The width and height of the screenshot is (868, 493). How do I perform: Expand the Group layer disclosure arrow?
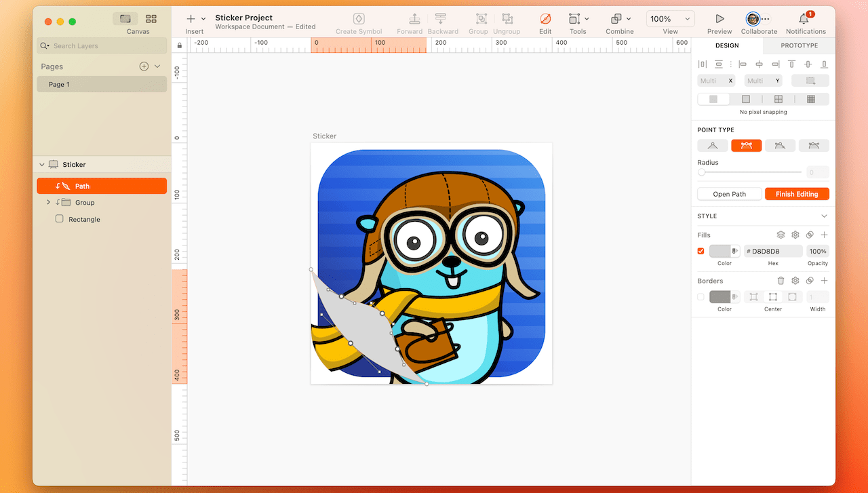coord(48,203)
